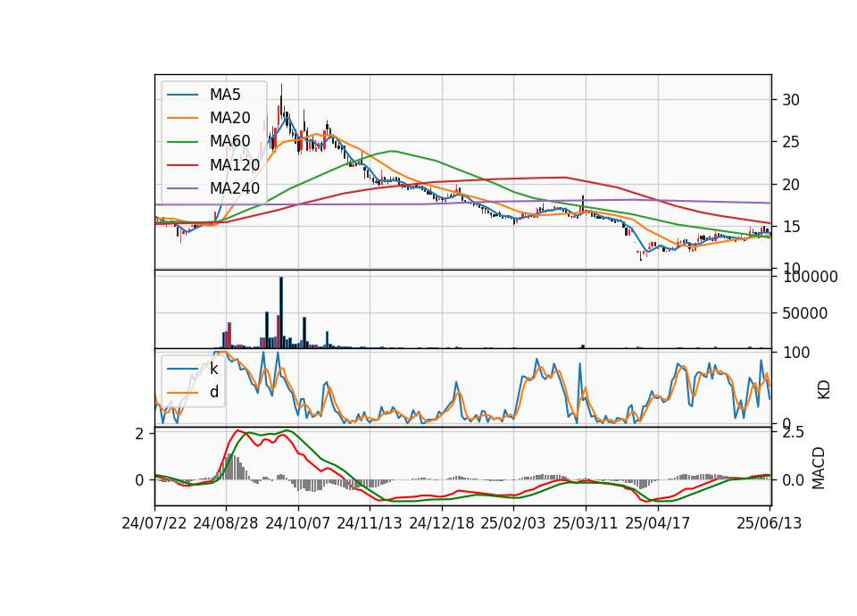
Task: Click the volume axis value 50000
Action: tap(804, 313)
